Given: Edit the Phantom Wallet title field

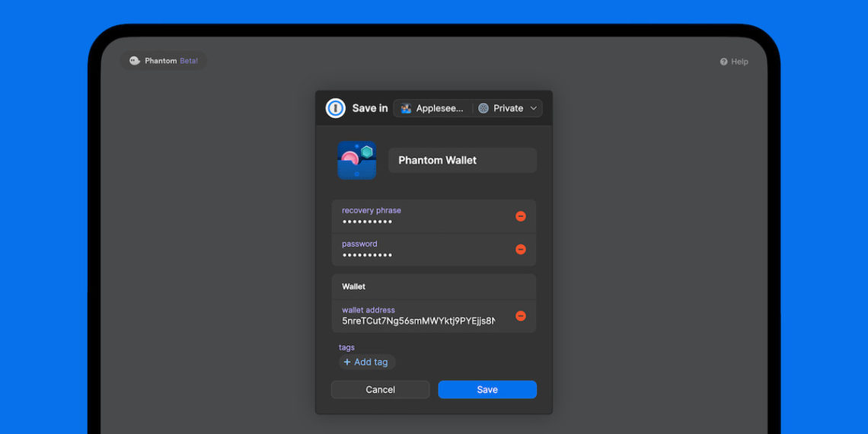Looking at the screenshot, I should tap(462, 160).
